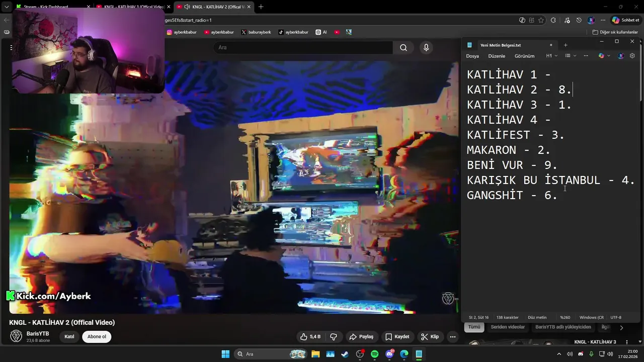Viewport: 644px width, 362px height.
Task: Open Windows Start menu
Action: [225, 354]
